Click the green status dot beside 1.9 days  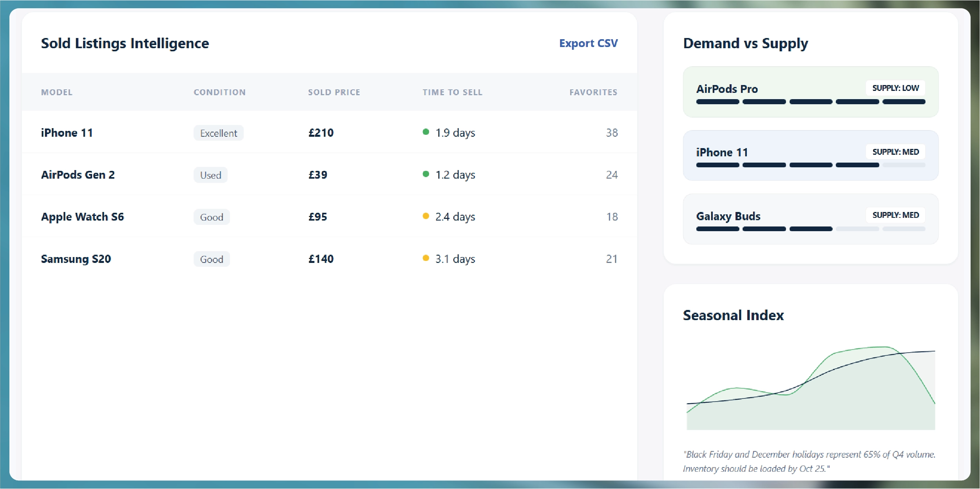[426, 132]
